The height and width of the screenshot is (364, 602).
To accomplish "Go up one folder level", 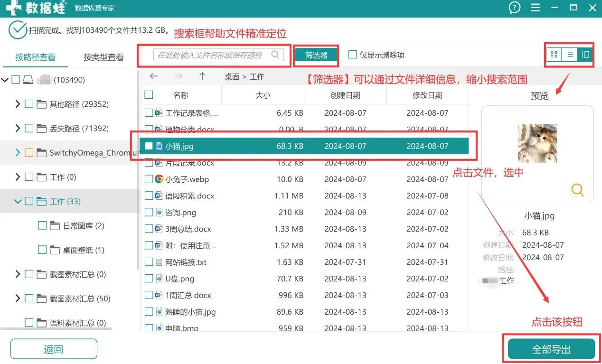I will point(202,76).
